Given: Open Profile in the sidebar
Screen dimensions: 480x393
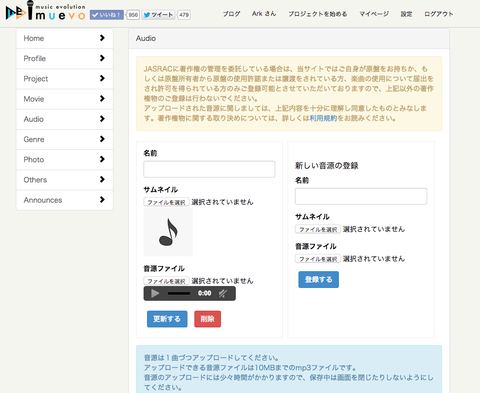Looking at the screenshot, I should pos(65,59).
